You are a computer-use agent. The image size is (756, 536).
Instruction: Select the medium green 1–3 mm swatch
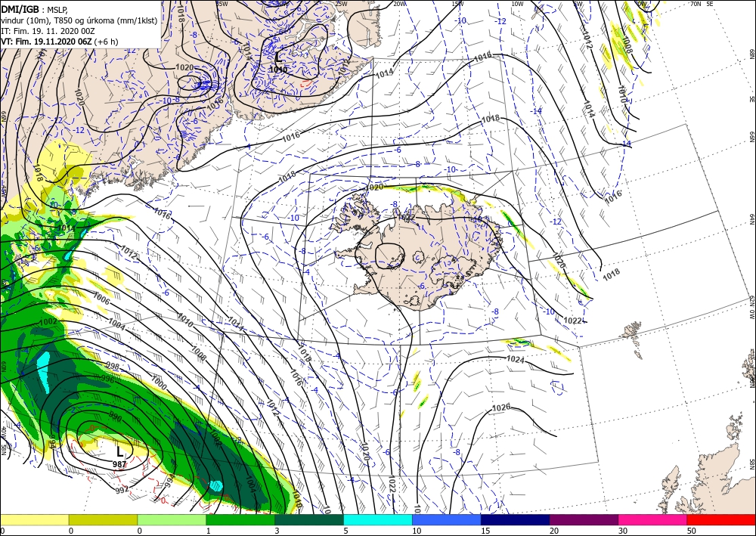[240, 519]
